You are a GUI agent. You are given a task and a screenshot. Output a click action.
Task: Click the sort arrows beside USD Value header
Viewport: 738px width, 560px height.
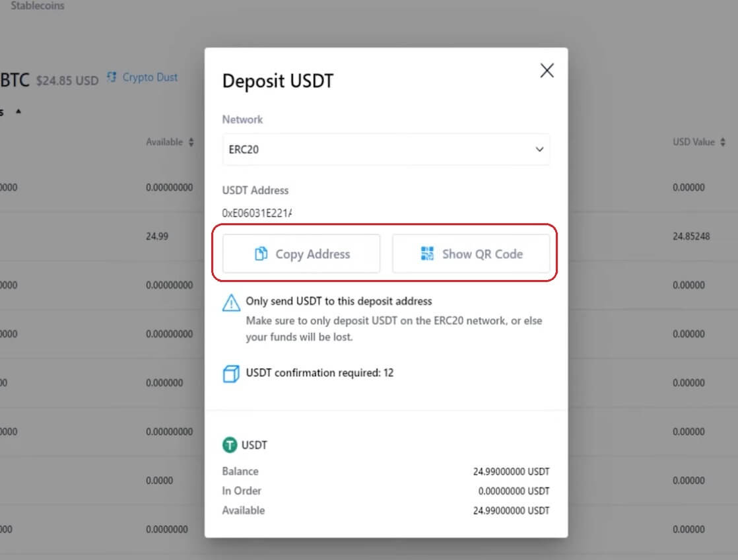[x=722, y=141]
